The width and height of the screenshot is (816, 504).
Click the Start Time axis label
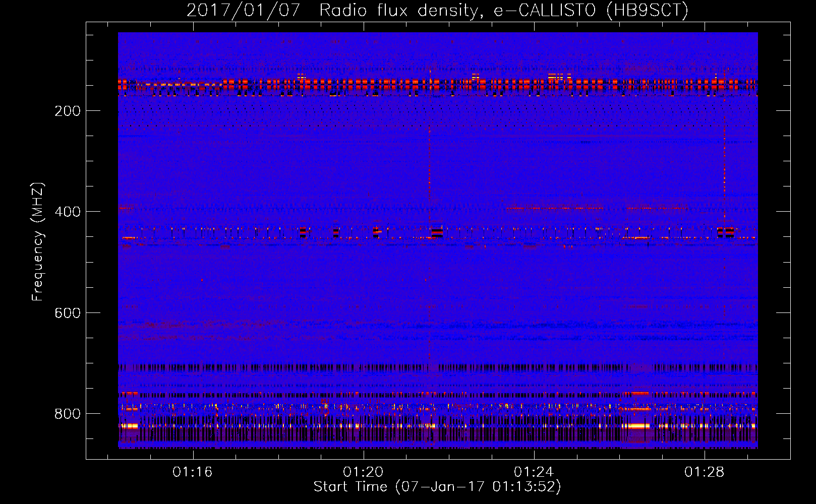pos(437,487)
